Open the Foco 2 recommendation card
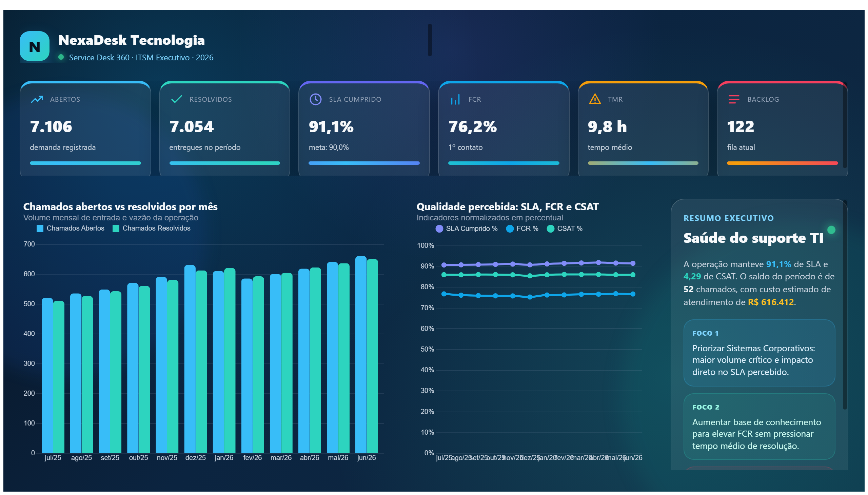This screenshot has height=495, width=868. point(759,426)
